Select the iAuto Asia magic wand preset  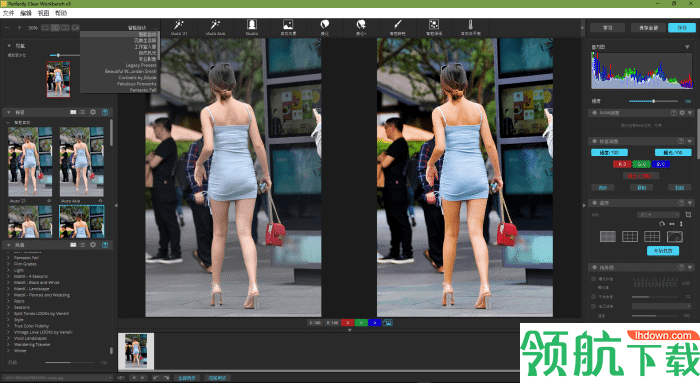pos(215,27)
